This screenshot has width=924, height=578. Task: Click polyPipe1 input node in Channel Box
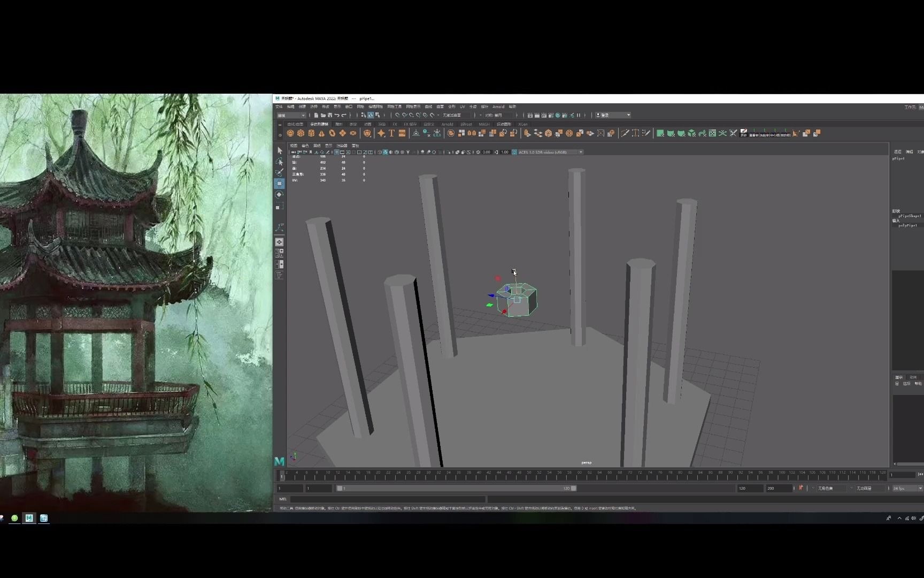[907, 225]
